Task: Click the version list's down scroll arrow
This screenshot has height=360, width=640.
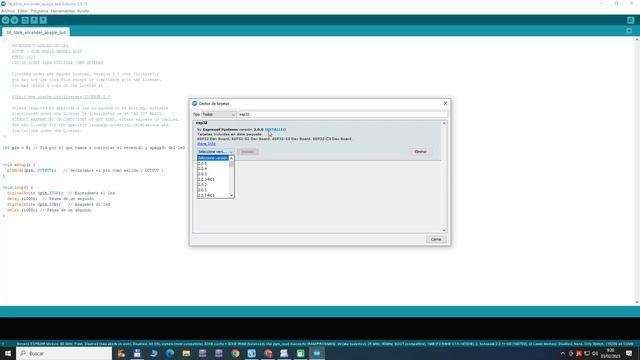Action: pos(231,196)
